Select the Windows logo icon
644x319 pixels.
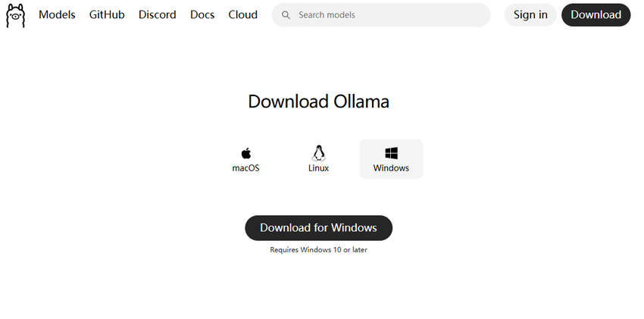391,154
